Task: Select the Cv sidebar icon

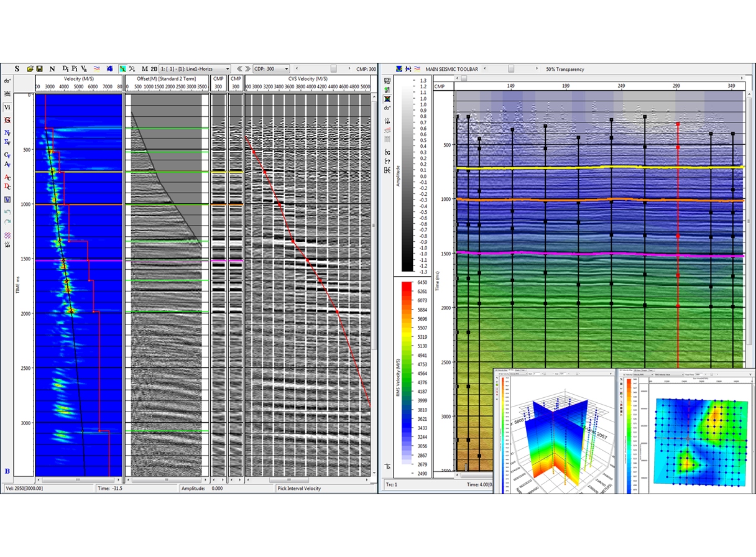Action: tap(7, 155)
